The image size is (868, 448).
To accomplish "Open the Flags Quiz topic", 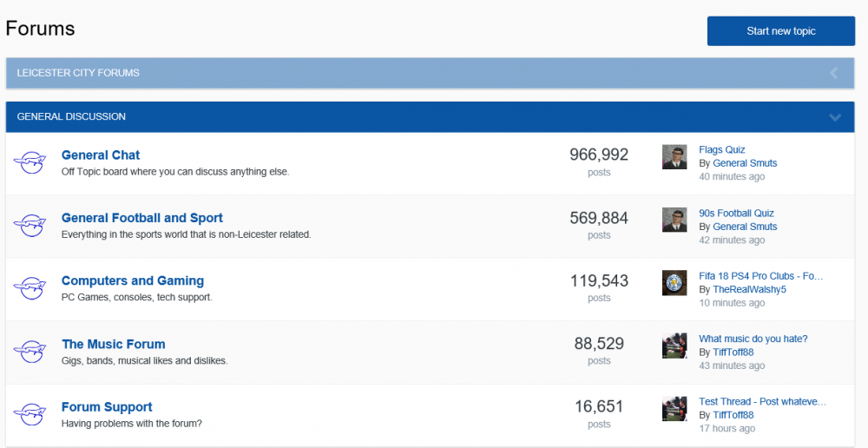I will 722,149.
